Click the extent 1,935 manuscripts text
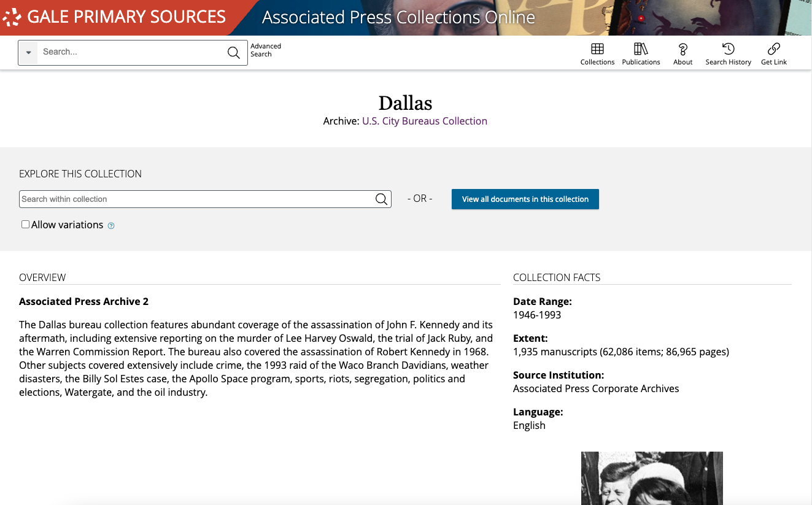The image size is (812, 505). pyautogui.click(x=621, y=352)
